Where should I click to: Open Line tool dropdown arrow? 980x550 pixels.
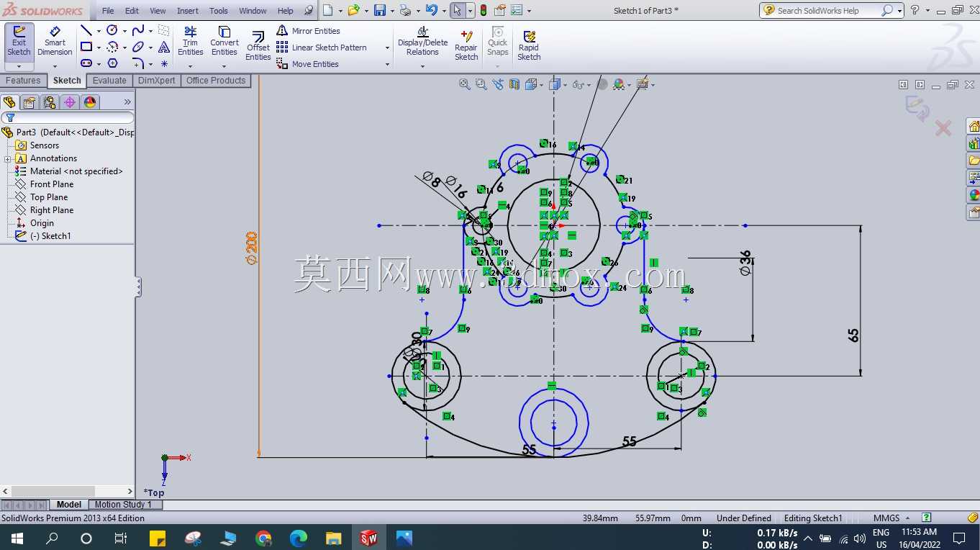[99, 31]
